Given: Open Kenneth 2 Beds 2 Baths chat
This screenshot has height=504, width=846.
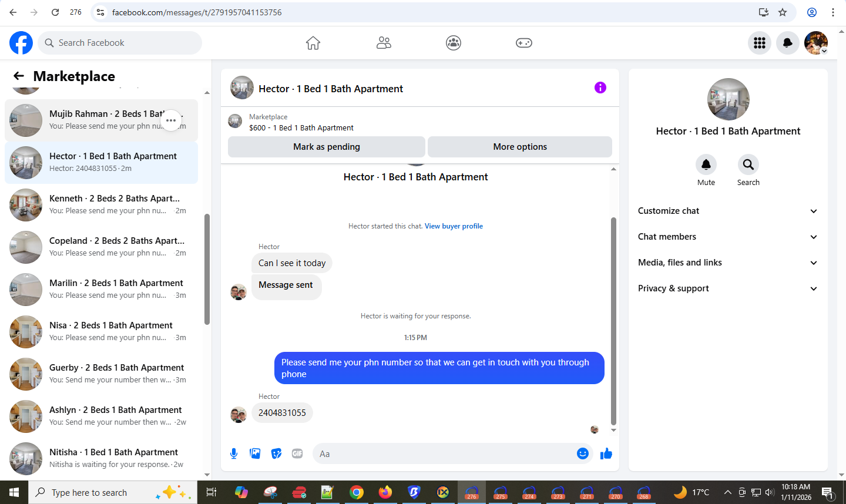Looking at the screenshot, I should click(101, 205).
